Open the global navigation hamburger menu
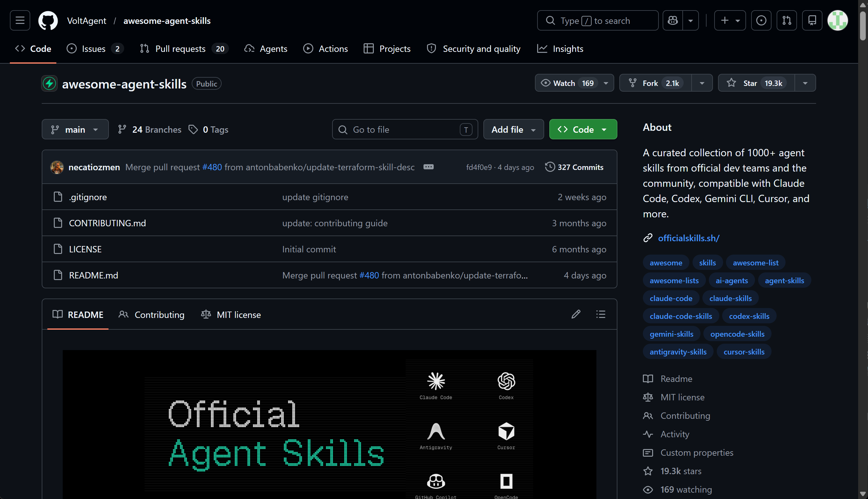Image resolution: width=868 pixels, height=499 pixels. pos(20,21)
